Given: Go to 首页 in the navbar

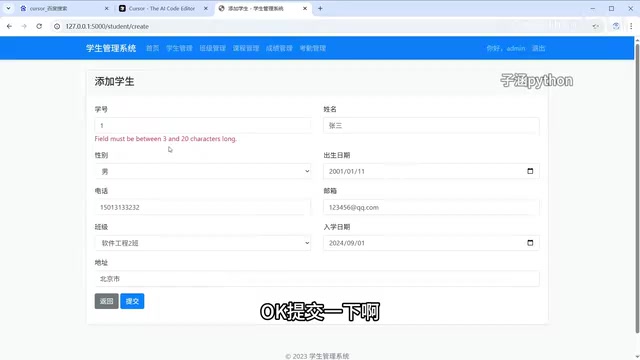Looking at the screenshot, I should click(x=153, y=48).
